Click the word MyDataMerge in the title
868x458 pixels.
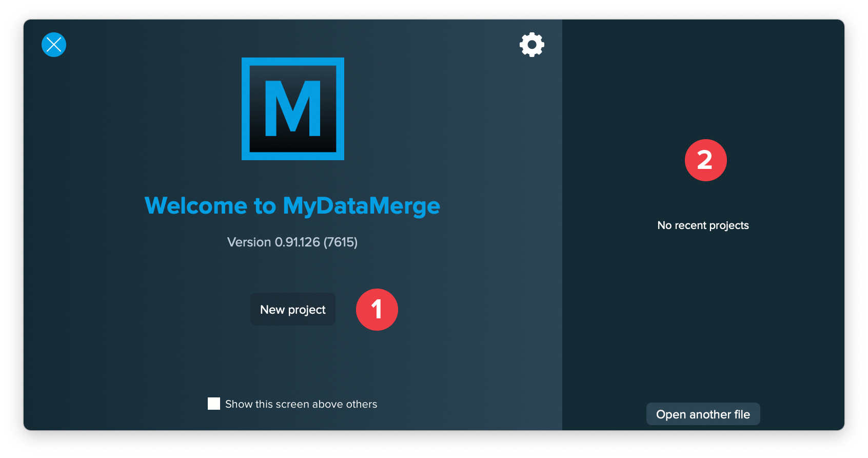361,206
